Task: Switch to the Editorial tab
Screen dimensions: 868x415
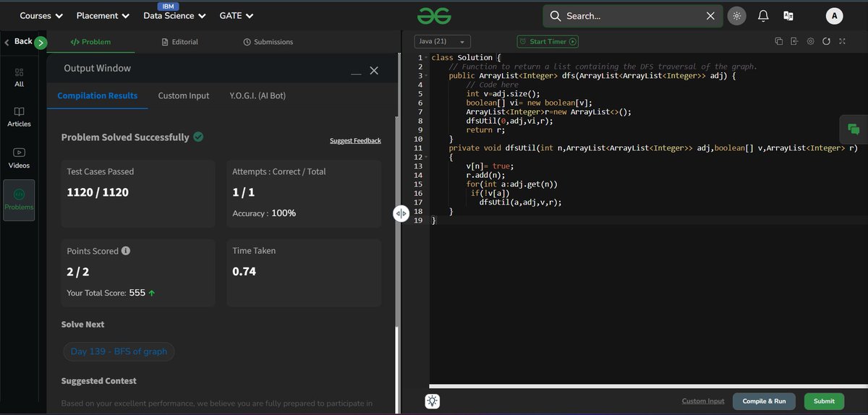Action: [x=179, y=42]
